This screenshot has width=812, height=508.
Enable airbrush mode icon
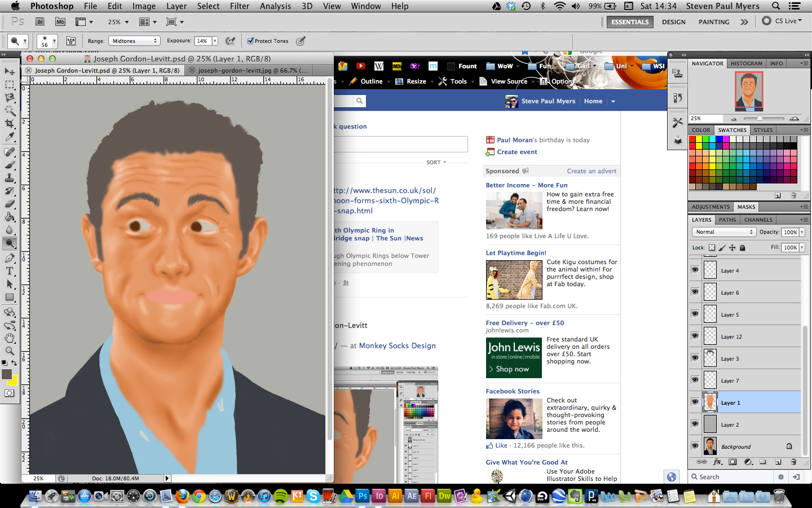(230, 41)
